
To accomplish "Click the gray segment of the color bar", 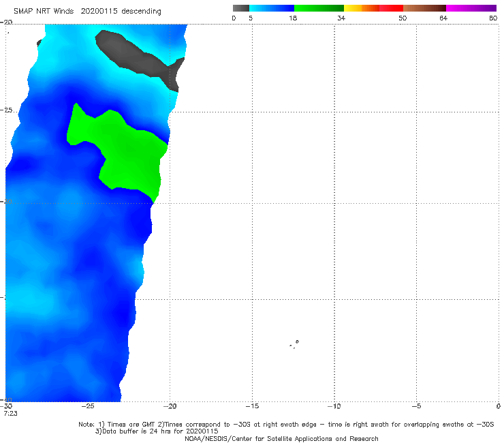I will 241,8.
